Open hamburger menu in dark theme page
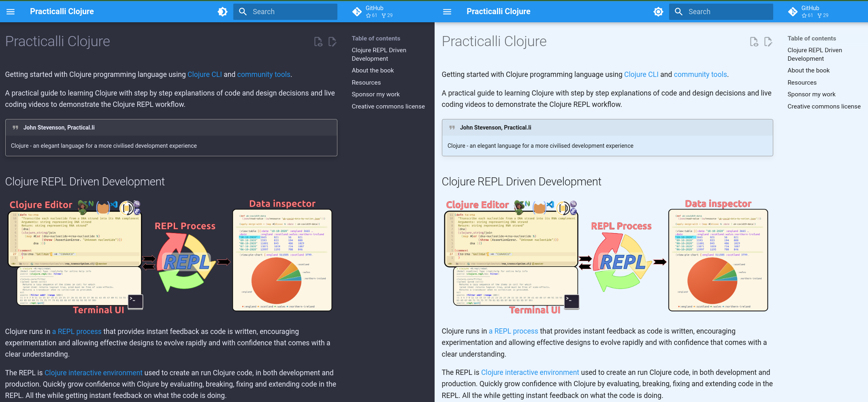 [11, 12]
